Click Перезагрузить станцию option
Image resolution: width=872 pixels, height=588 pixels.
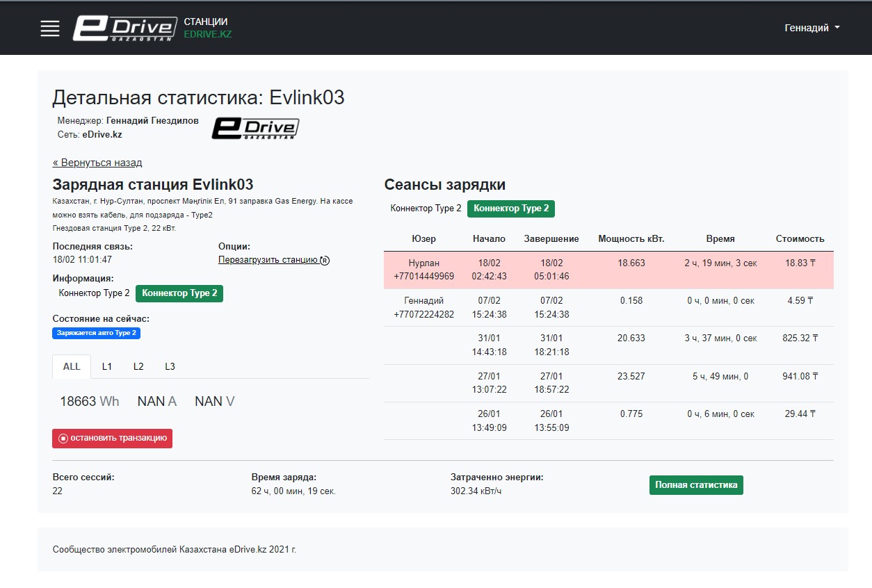268,260
